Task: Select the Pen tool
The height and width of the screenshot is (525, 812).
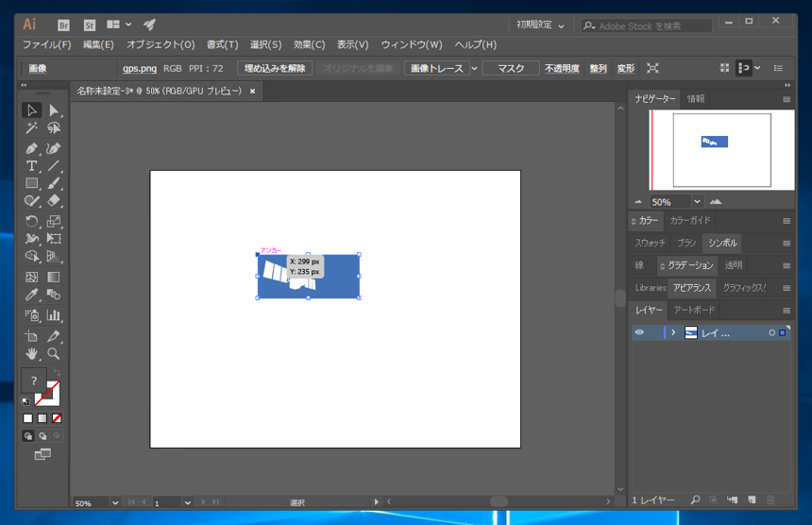Action: point(31,148)
